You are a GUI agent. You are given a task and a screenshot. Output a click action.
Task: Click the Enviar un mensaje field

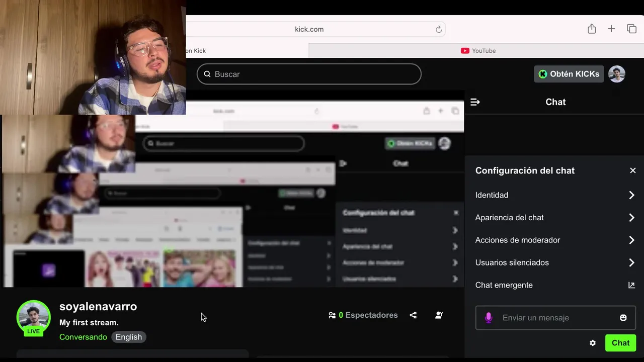point(556,318)
